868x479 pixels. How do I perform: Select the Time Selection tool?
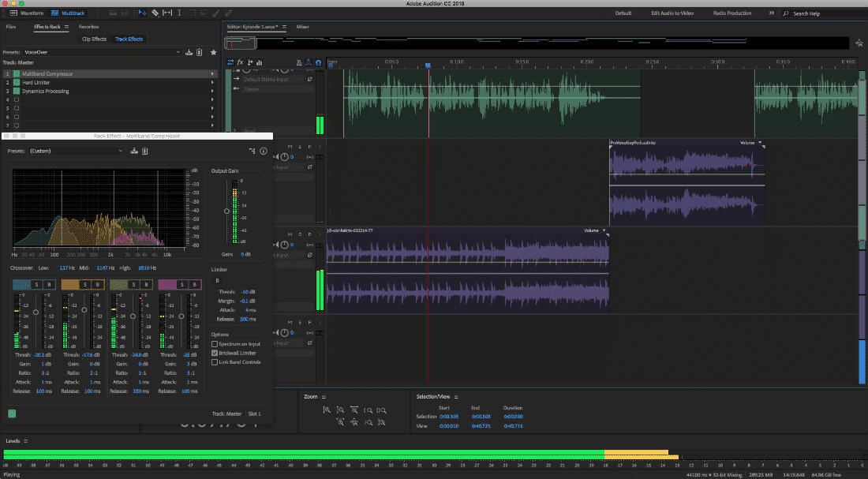(179, 13)
